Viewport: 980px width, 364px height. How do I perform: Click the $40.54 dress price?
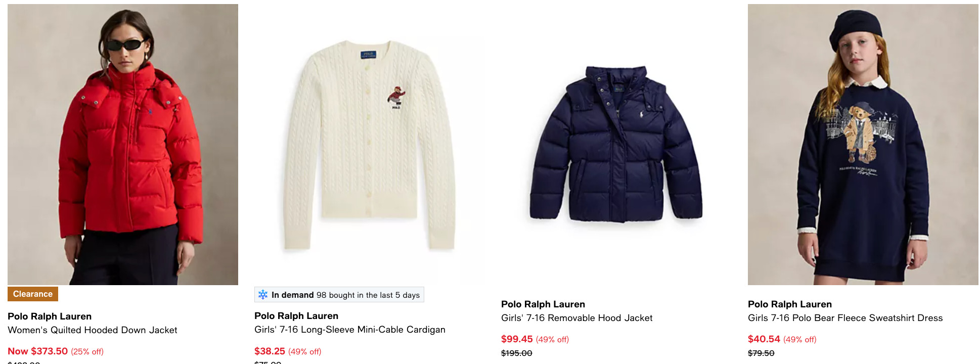(764, 339)
